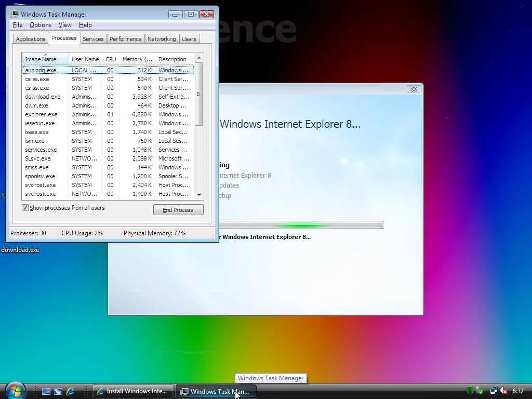Select the dwm.exe process row
532x399 pixels.
click(x=108, y=105)
